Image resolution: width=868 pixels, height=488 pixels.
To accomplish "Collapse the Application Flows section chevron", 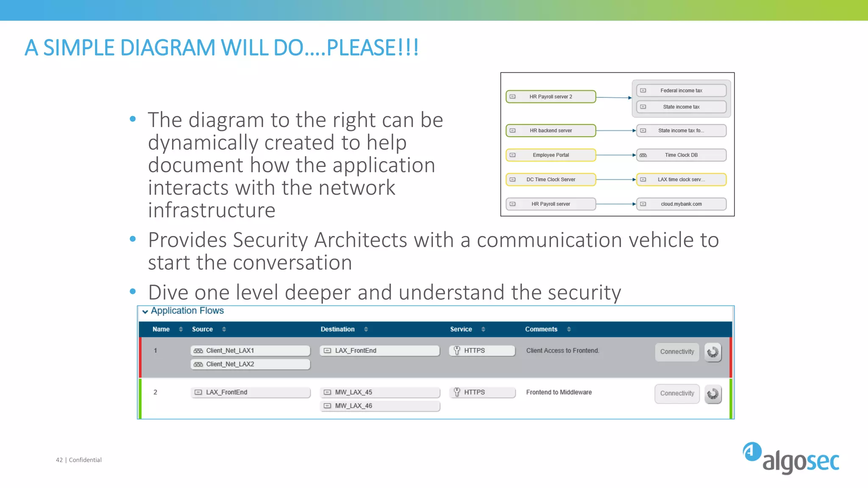I will tap(145, 312).
